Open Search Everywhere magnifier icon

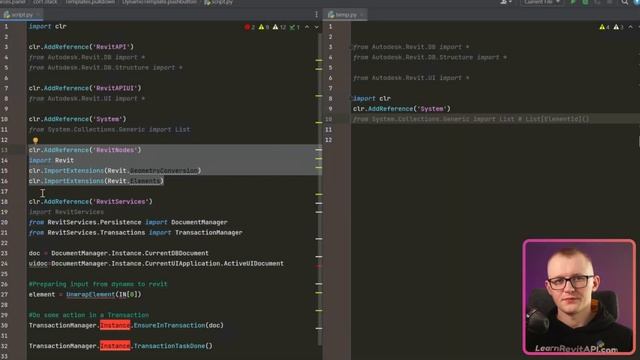click(624, 2)
